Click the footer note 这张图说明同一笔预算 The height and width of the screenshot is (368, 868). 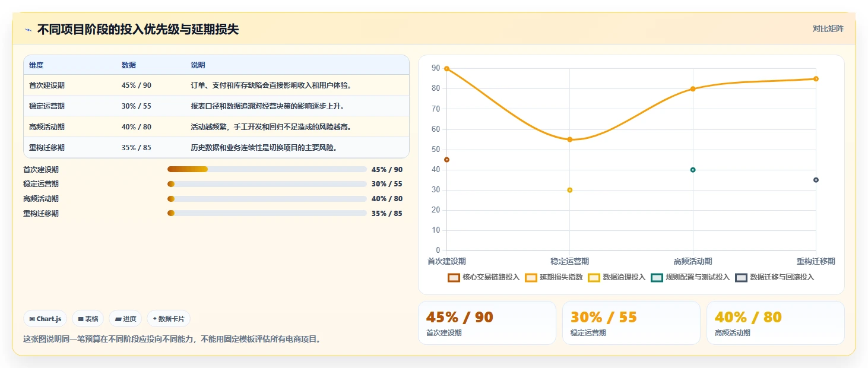click(x=172, y=340)
